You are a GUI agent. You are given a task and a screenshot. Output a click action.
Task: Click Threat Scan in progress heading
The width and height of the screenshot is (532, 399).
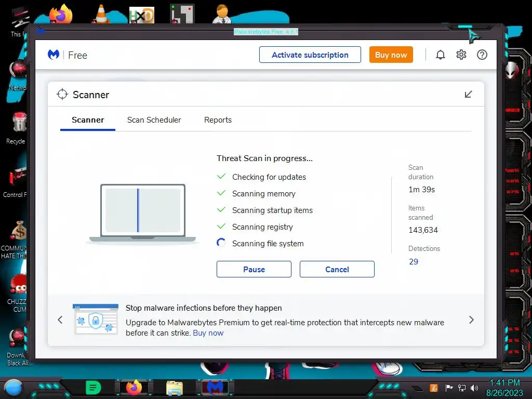point(264,158)
